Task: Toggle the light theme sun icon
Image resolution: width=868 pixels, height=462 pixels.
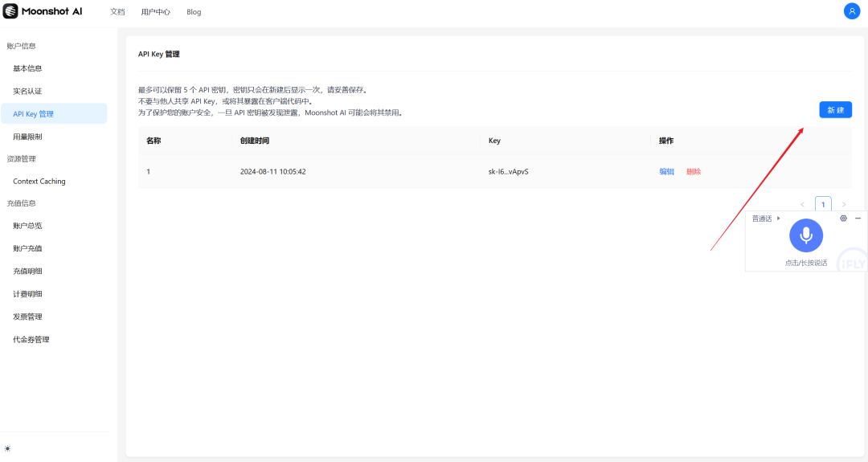Action: pyautogui.click(x=7, y=448)
